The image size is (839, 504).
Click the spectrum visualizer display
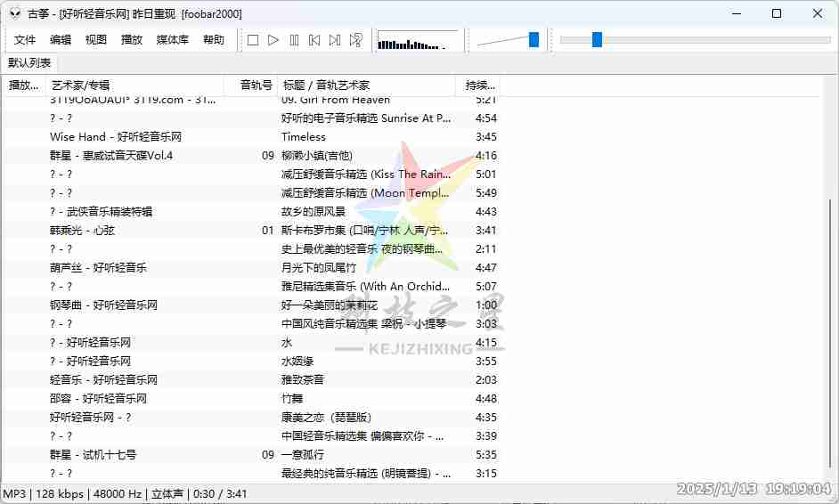coord(417,40)
